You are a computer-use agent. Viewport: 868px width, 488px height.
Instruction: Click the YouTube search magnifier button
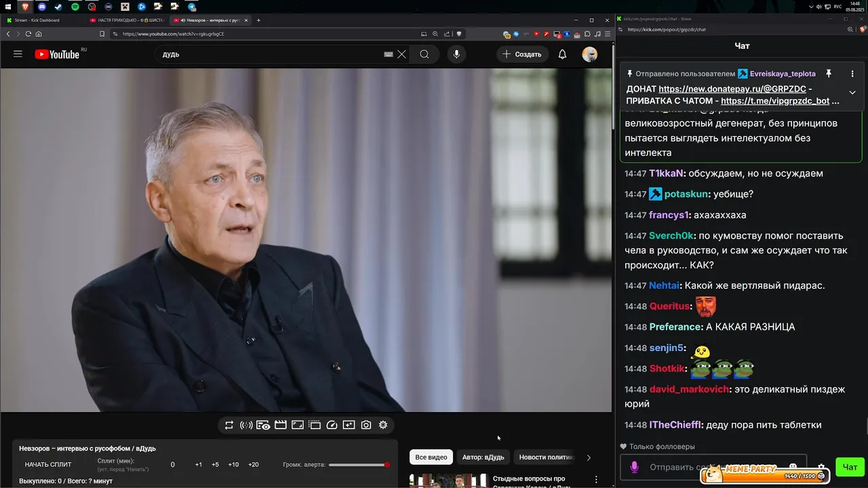pyautogui.click(x=425, y=54)
